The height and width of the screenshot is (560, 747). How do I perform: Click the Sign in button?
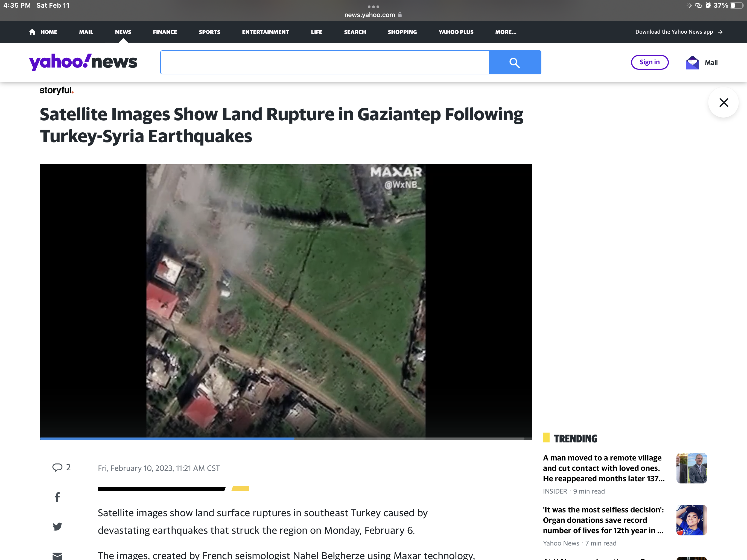pos(649,62)
